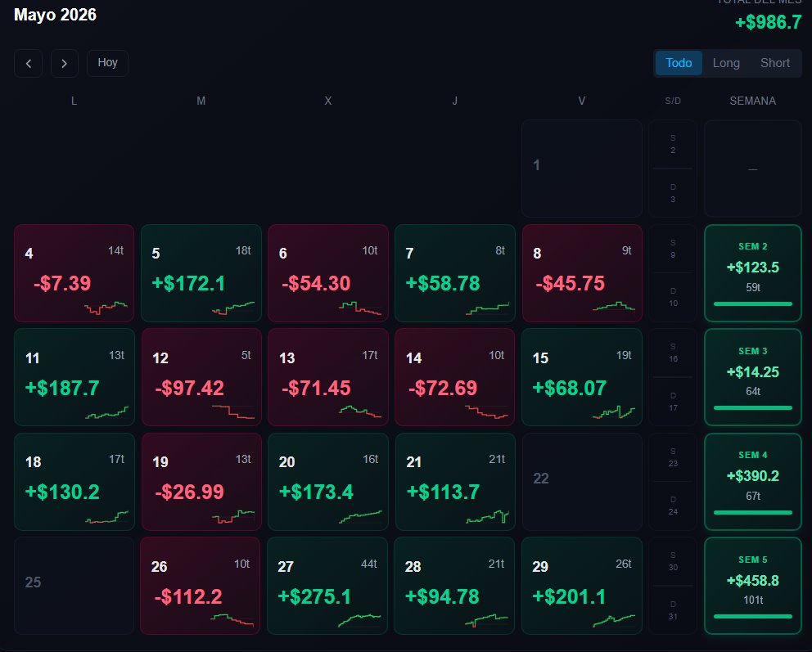Go to previous month arrow
This screenshot has height=652, width=812.
(x=28, y=63)
